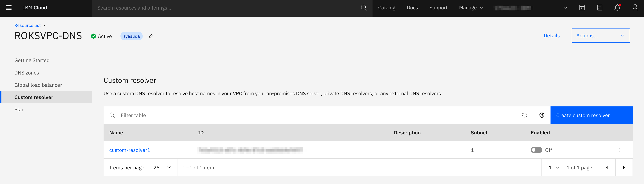Refresh the custom resolver table

coord(524,115)
